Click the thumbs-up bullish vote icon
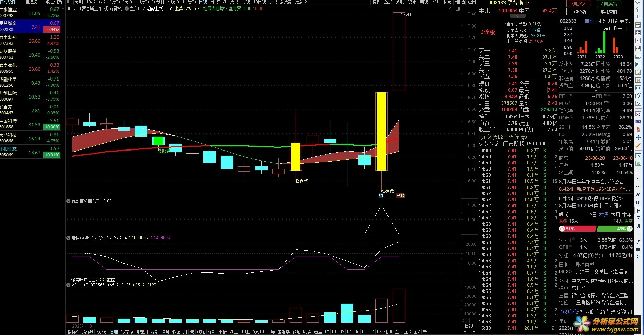 pyautogui.click(x=562, y=229)
